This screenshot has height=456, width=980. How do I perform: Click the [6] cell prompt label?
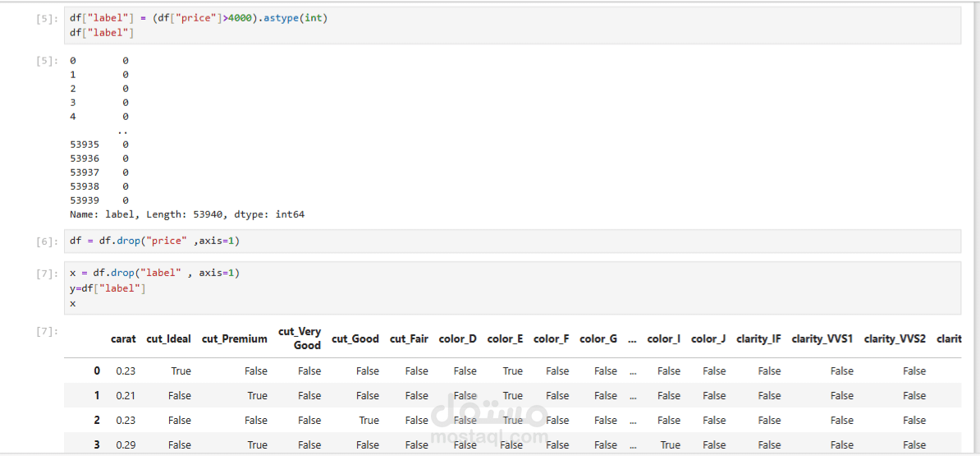pyautogui.click(x=47, y=242)
